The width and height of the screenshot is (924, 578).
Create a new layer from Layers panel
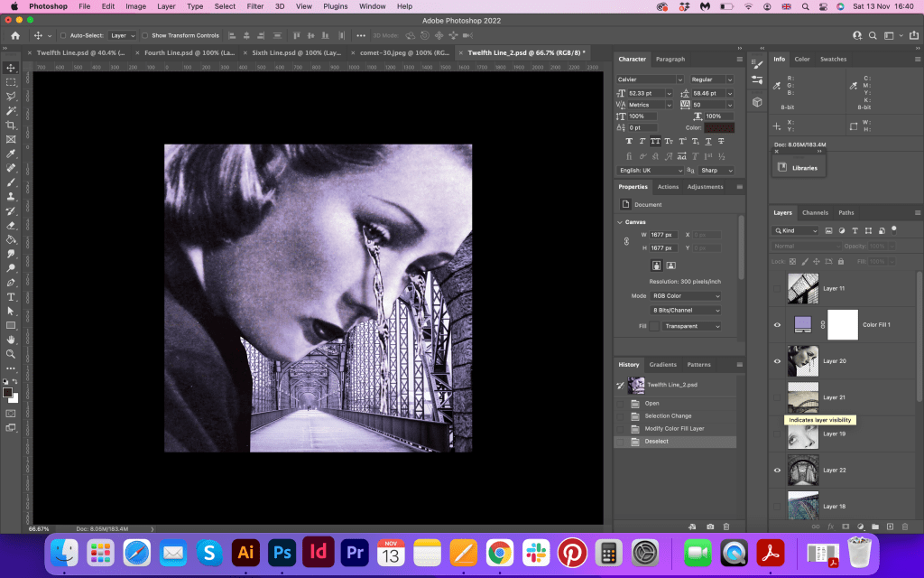pos(890,526)
